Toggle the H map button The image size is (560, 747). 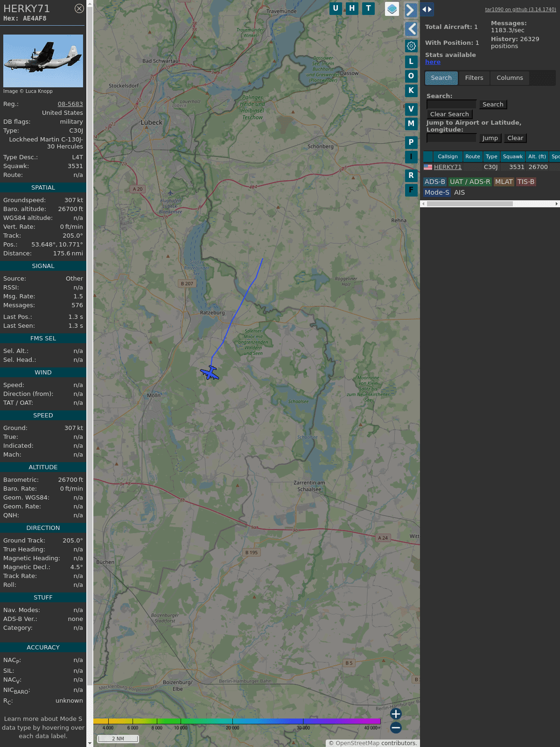[x=352, y=8]
